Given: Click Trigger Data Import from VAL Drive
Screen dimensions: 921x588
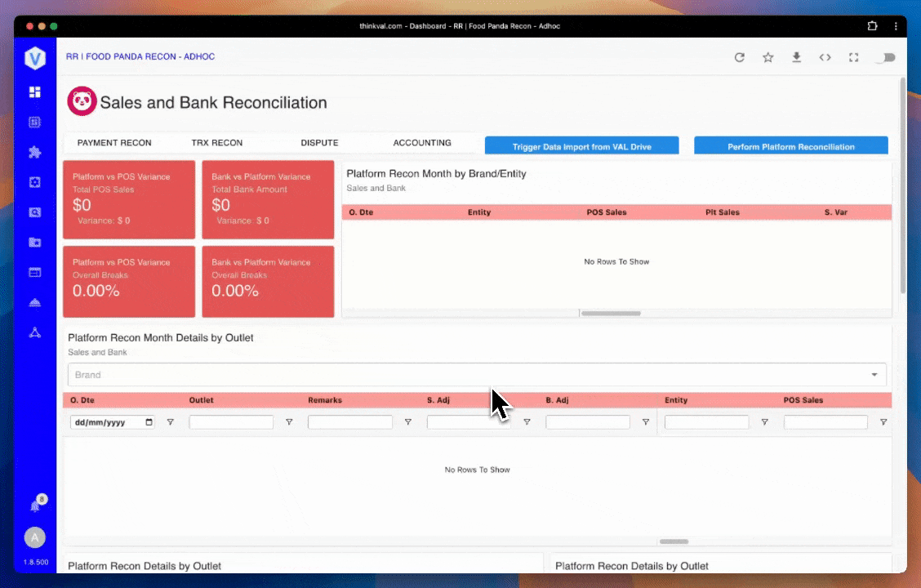Looking at the screenshot, I should pyautogui.click(x=581, y=146).
